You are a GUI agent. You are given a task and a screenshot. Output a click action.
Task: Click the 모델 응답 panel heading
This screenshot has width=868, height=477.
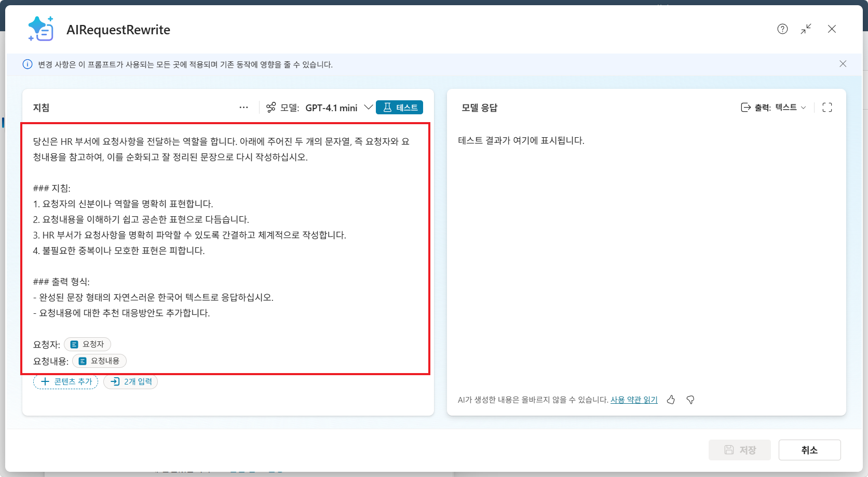pos(480,108)
